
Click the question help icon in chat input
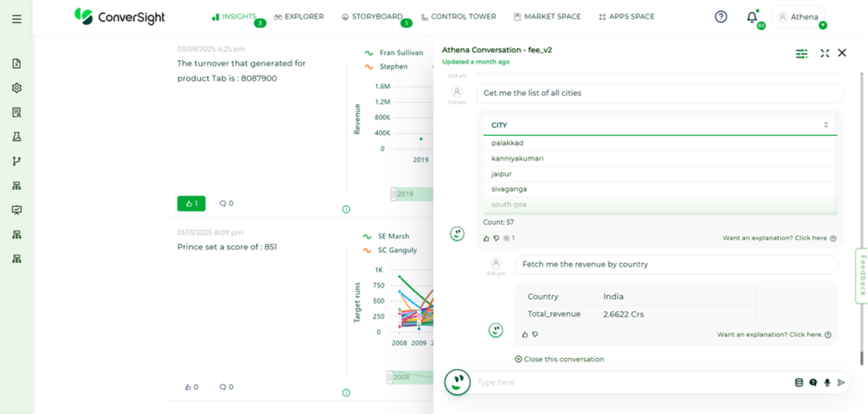coord(813,383)
